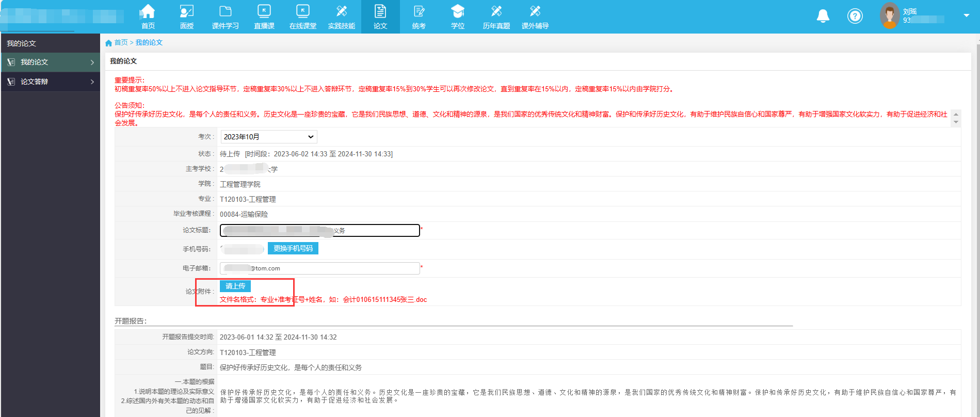Image resolution: width=980 pixels, height=417 pixels.
Task: Click the notice text scroll-up arrow
Action: tap(956, 115)
